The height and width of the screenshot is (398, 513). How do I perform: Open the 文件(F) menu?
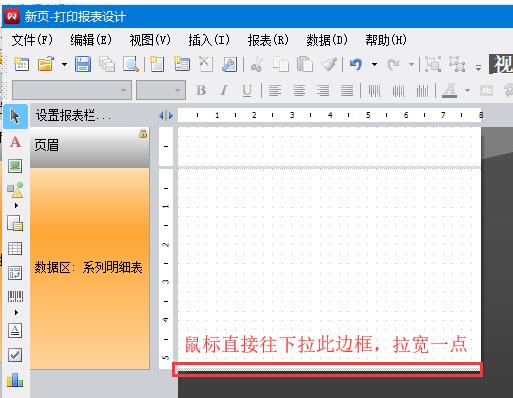32,40
